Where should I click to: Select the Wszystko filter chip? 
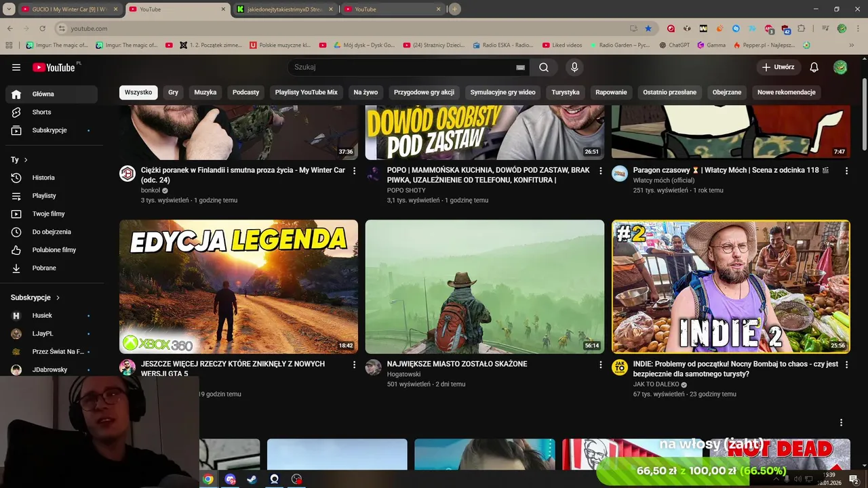pos(138,92)
